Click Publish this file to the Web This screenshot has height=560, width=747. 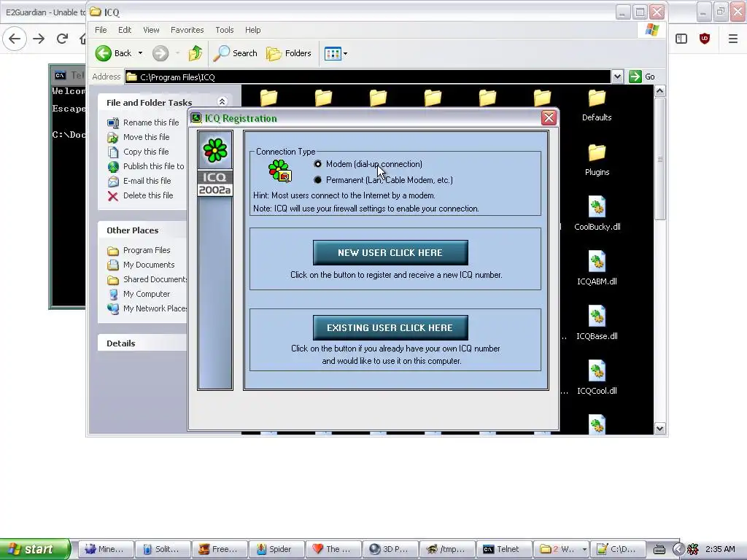coord(146,166)
